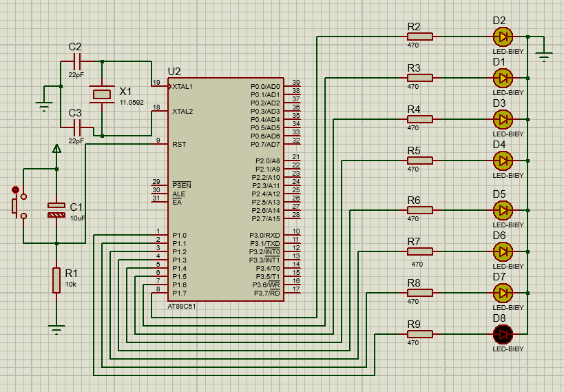Select resistor R8

[x=420, y=293]
